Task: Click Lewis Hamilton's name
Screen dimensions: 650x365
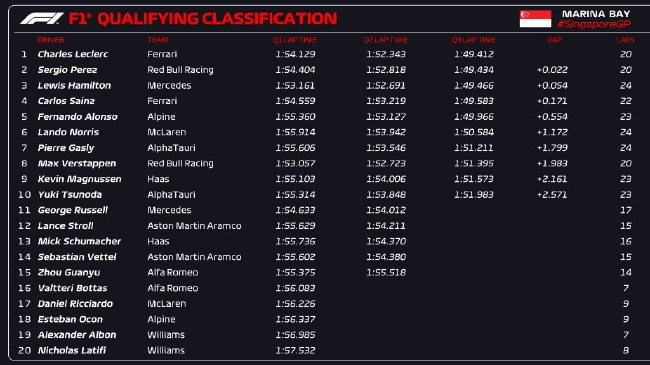Action: (x=74, y=85)
